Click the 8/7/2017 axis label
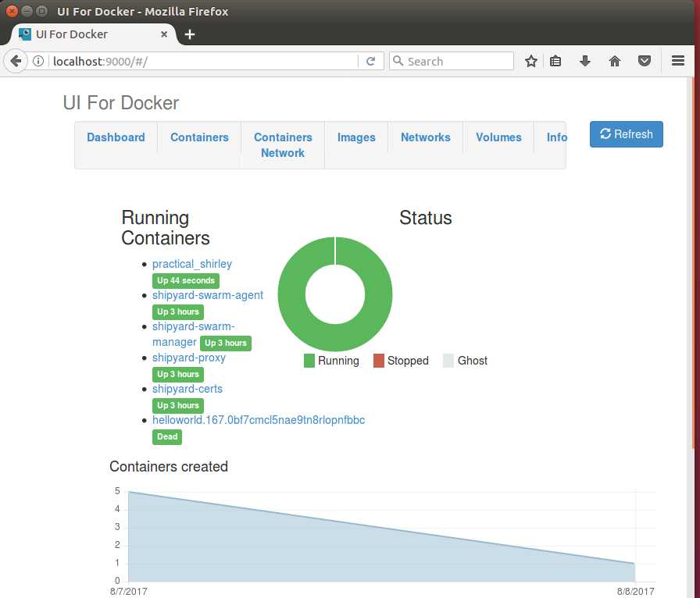This screenshot has height=598, width=700. click(129, 591)
